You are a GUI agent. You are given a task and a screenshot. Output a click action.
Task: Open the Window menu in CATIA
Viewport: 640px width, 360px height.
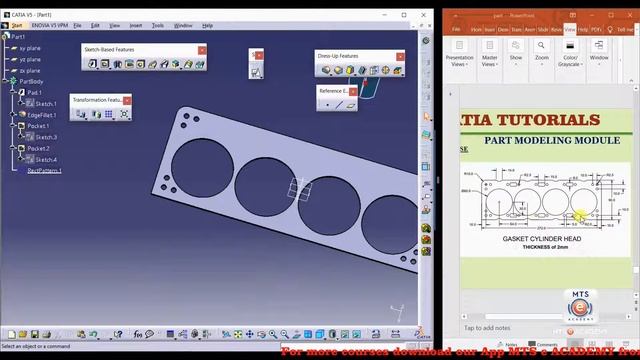(x=183, y=25)
